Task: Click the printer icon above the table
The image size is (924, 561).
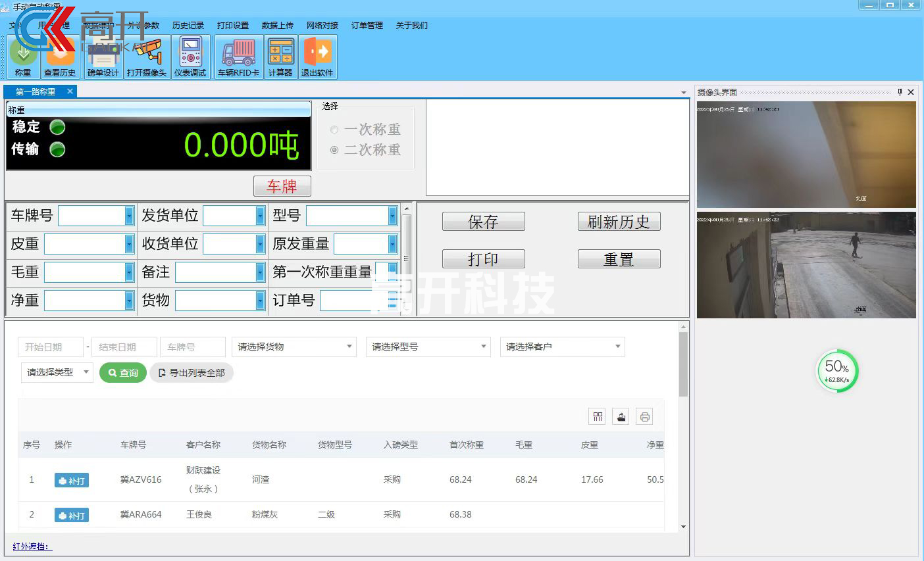Action: point(645,416)
